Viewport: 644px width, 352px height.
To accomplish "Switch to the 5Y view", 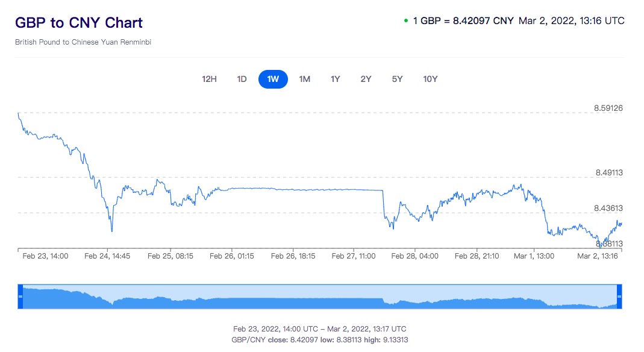I will [x=397, y=79].
